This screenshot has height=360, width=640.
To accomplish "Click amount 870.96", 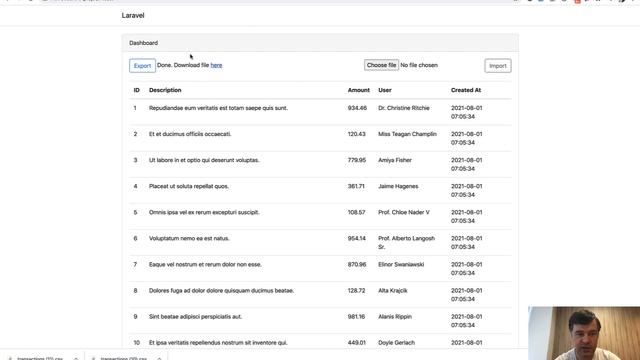I will [357, 265].
